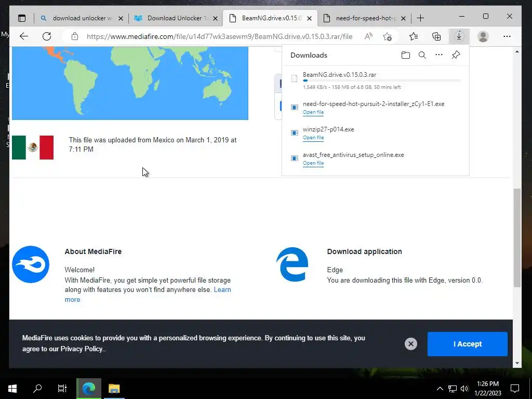Click winzip27-p014.exe file icon
This screenshot has height=399, width=532.
point(295,132)
